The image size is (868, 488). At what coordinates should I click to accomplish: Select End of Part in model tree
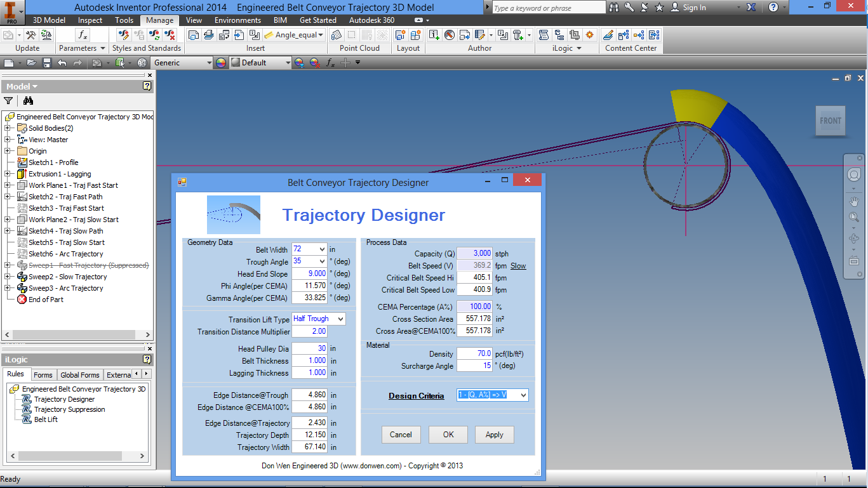[46, 300]
